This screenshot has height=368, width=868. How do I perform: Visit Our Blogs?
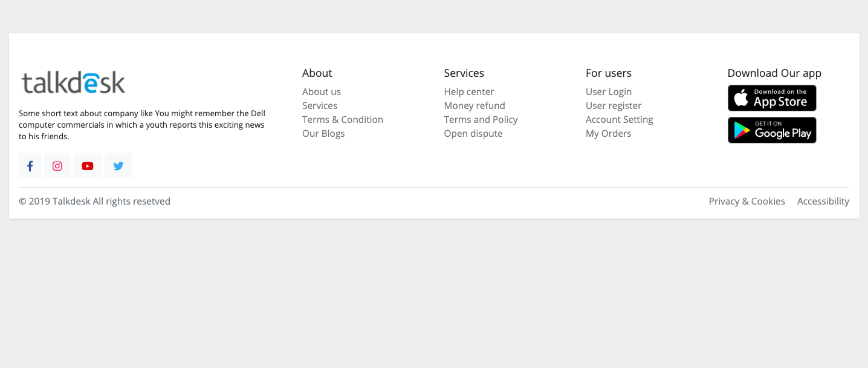pyautogui.click(x=323, y=133)
